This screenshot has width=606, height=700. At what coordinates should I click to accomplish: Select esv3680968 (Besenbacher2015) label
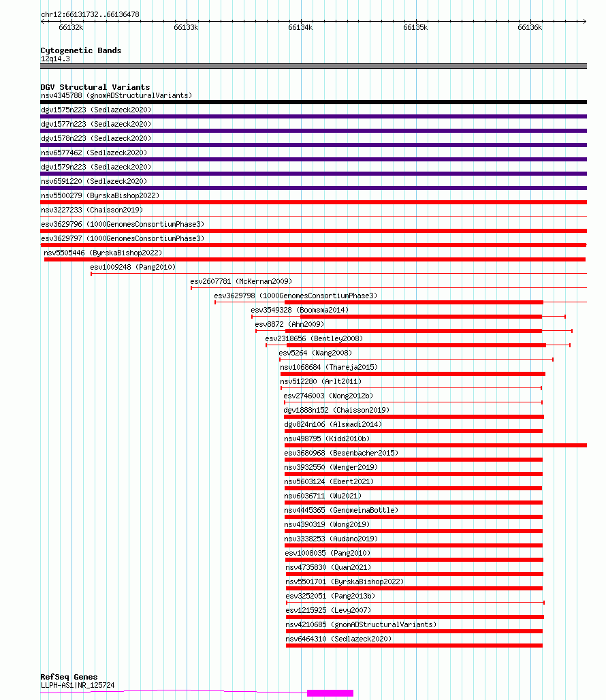coord(341,453)
